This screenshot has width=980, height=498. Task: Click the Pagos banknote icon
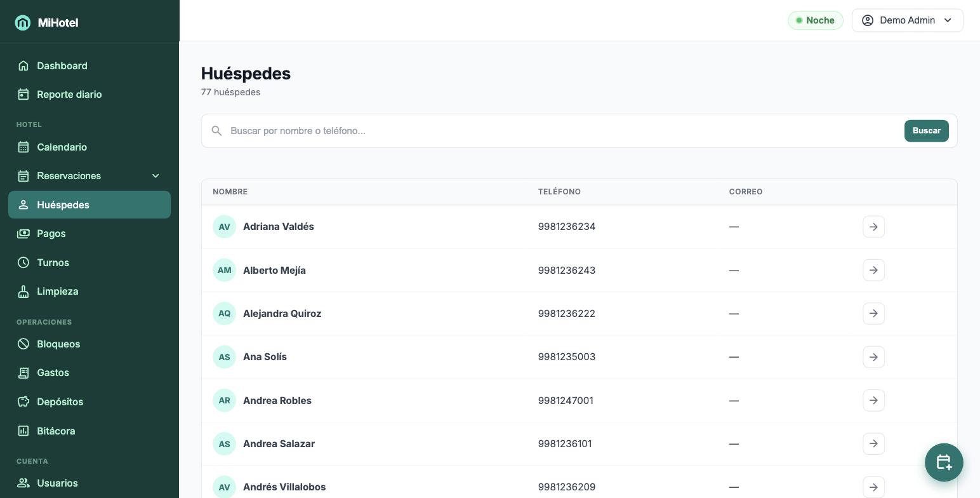(x=23, y=233)
